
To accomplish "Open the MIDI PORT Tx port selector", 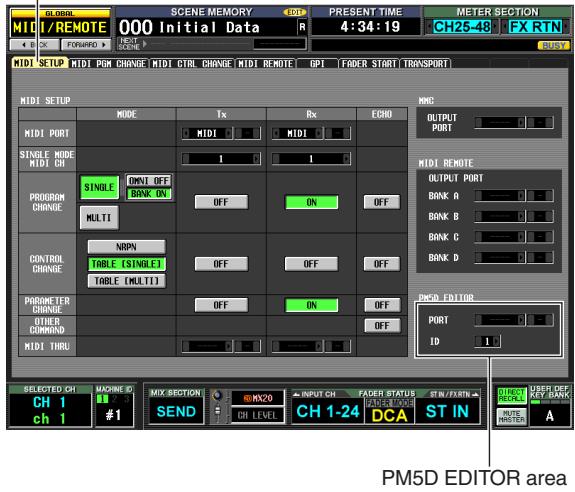I will coord(207,133).
